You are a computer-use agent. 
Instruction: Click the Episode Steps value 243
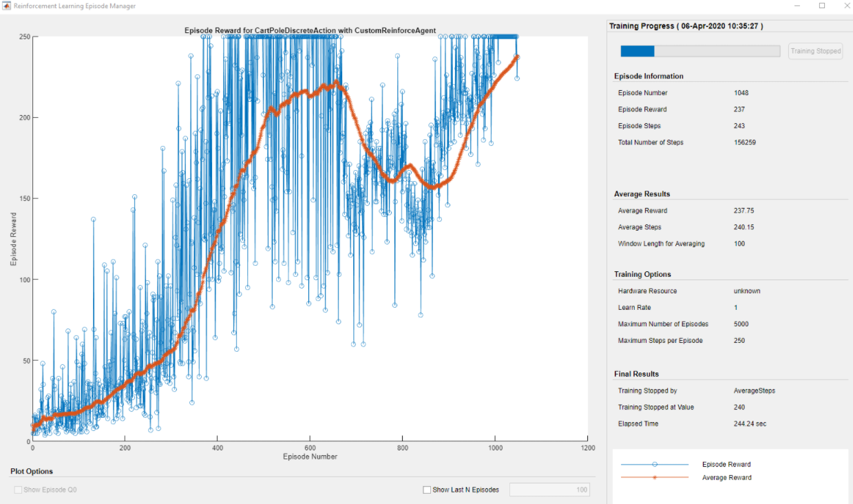click(739, 126)
